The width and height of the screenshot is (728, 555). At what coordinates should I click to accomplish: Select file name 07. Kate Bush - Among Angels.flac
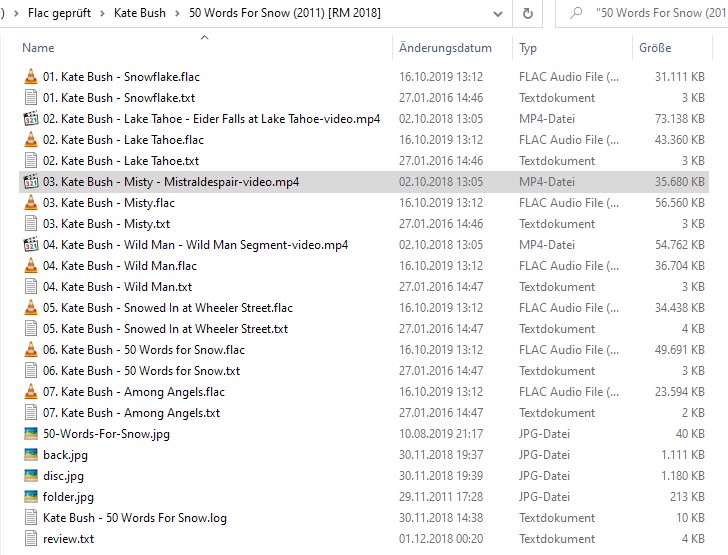tap(134, 392)
